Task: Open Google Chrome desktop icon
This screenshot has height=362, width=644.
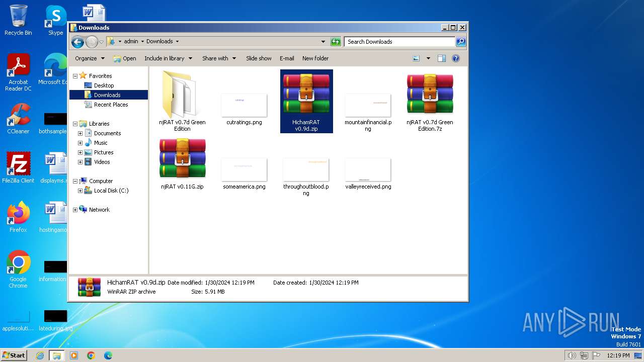Action: click(x=18, y=269)
